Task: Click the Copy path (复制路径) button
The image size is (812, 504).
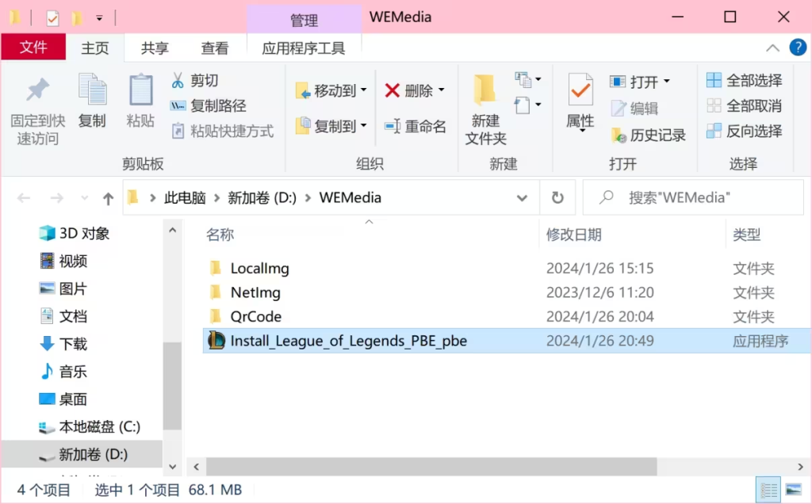Action: pos(209,105)
